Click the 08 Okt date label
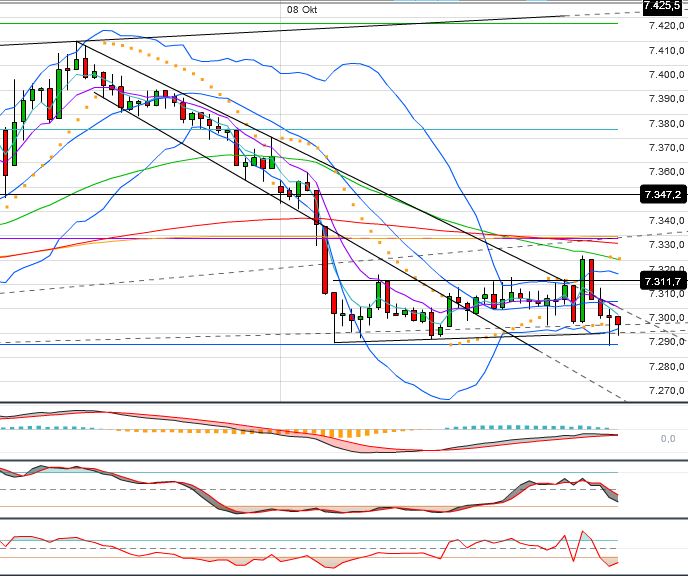This screenshot has height=576, width=688. tap(302, 10)
